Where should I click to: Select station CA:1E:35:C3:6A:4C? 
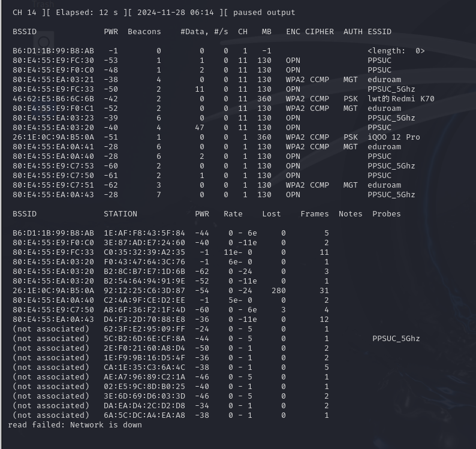click(144, 367)
